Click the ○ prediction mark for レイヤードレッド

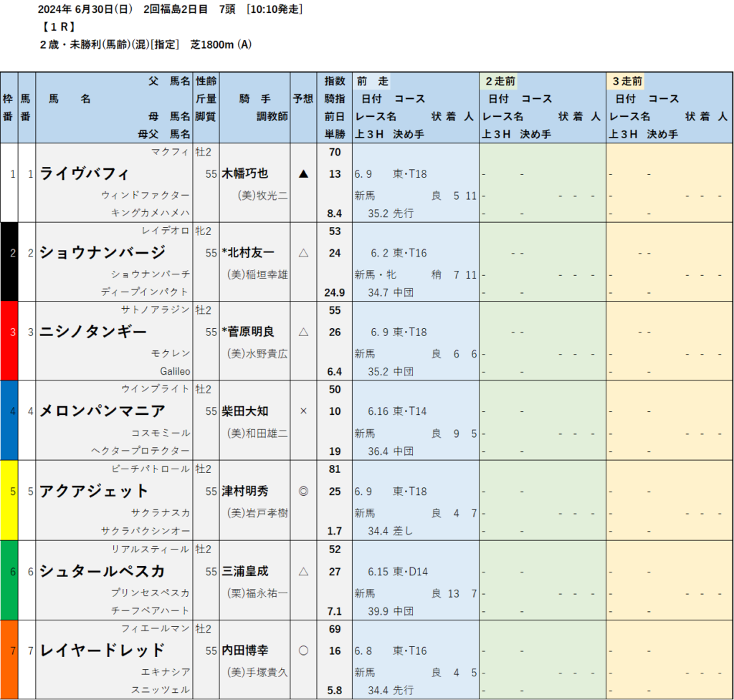(x=303, y=651)
